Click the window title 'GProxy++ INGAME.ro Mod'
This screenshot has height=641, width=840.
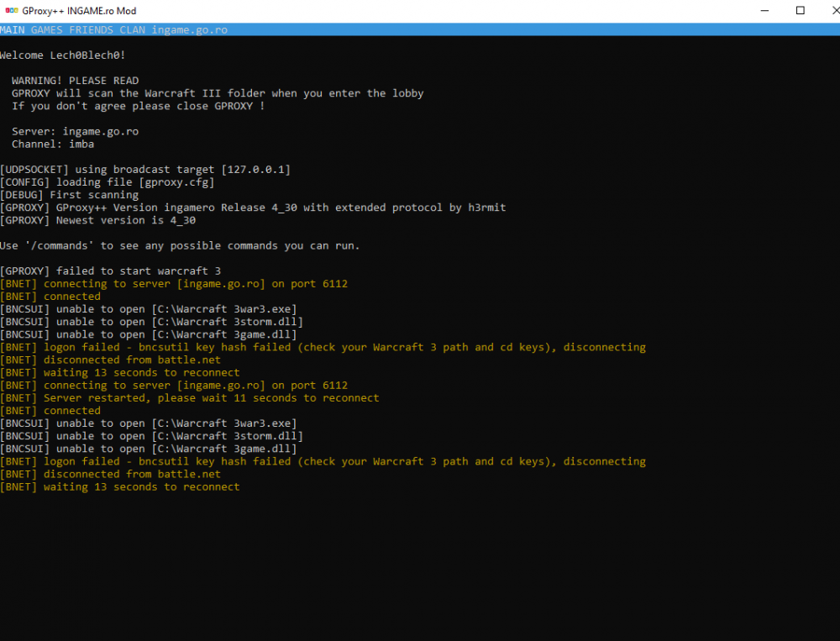tap(79, 11)
